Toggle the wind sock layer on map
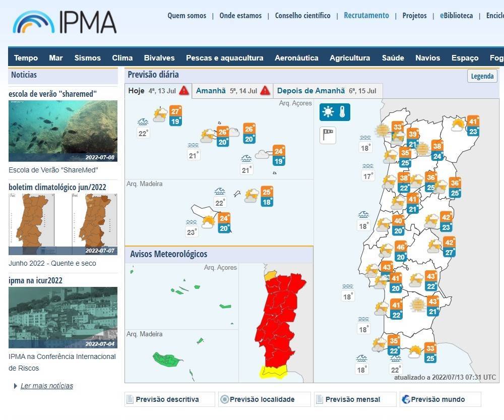The height and width of the screenshot is (420, 504). coord(328,135)
